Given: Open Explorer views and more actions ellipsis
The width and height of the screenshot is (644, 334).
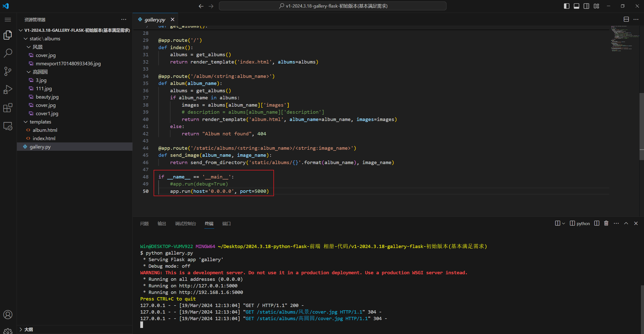Looking at the screenshot, I should tap(124, 19).
